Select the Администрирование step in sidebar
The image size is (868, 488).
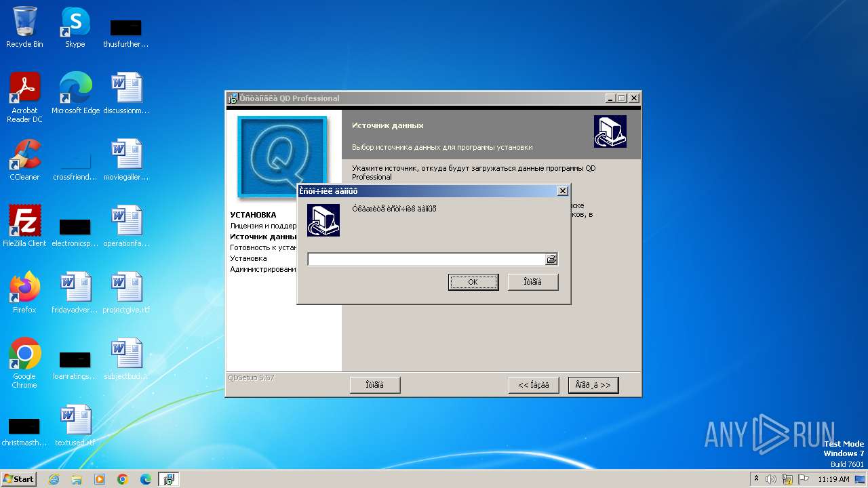tap(263, 269)
